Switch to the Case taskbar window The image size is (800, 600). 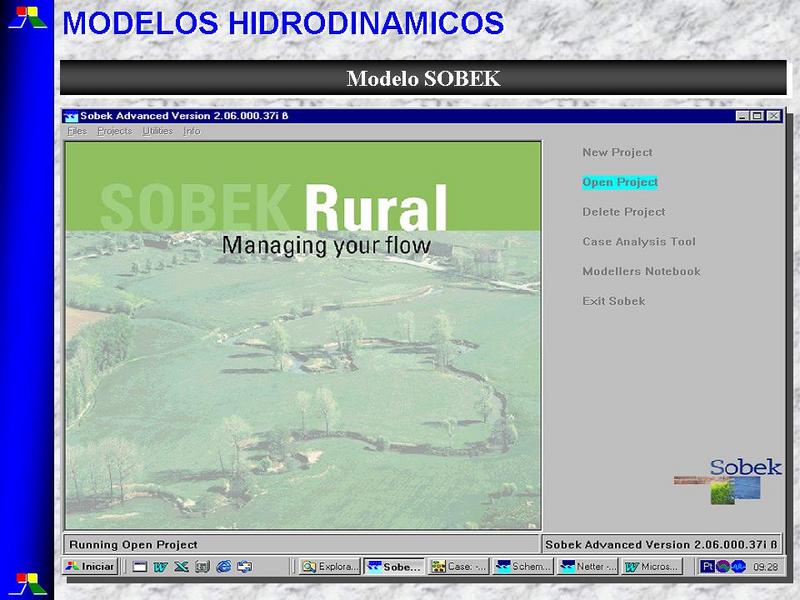[458, 566]
